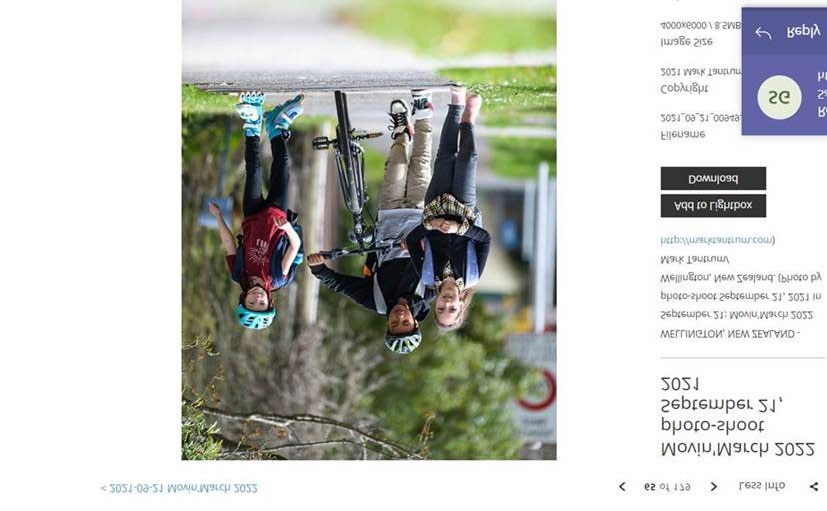Add the photo to Lightbox
This screenshot has height=511, width=827.
point(713,206)
